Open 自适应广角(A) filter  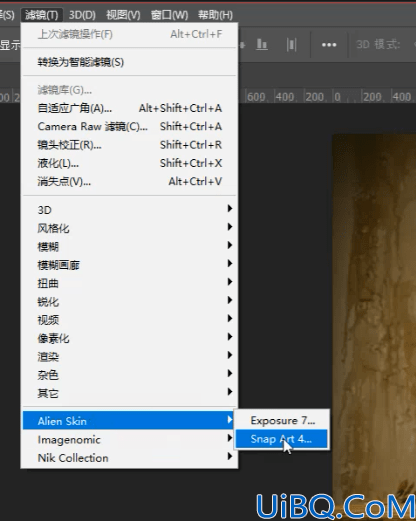pyautogui.click(x=129, y=108)
